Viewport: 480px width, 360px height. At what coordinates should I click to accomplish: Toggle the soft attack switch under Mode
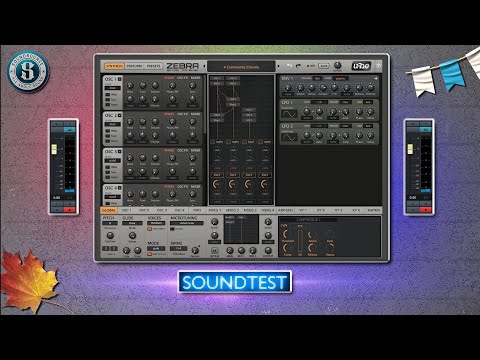point(150,254)
